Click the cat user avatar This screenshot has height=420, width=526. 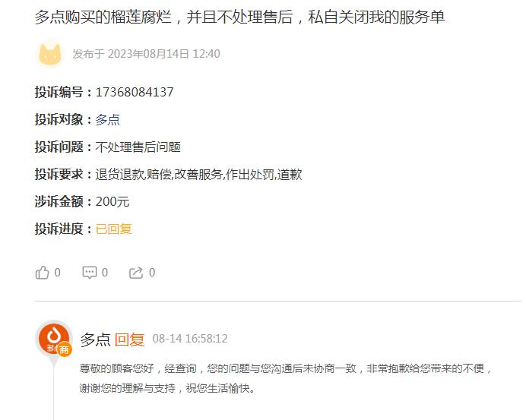point(50,54)
